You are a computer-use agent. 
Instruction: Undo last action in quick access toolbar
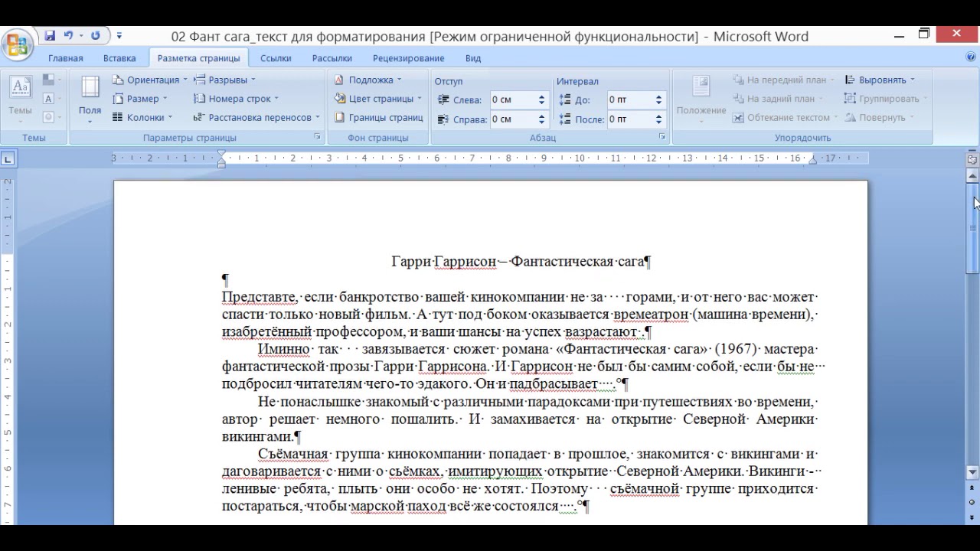[x=69, y=36]
